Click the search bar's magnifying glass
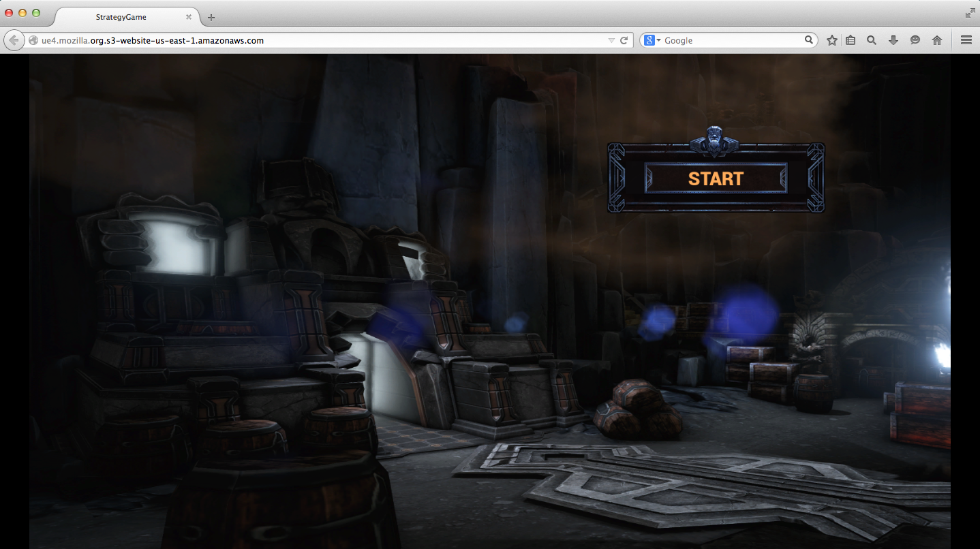Viewport: 980px width, 549px height. coord(809,40)
